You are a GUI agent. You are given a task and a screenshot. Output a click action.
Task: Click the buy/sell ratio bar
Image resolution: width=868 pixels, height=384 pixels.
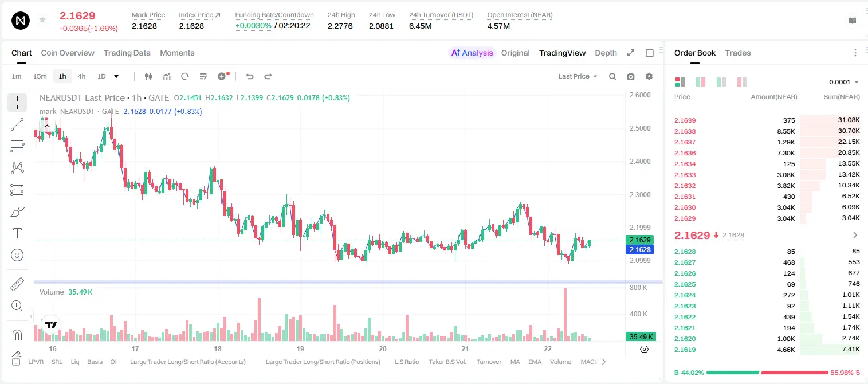(767, 373)
